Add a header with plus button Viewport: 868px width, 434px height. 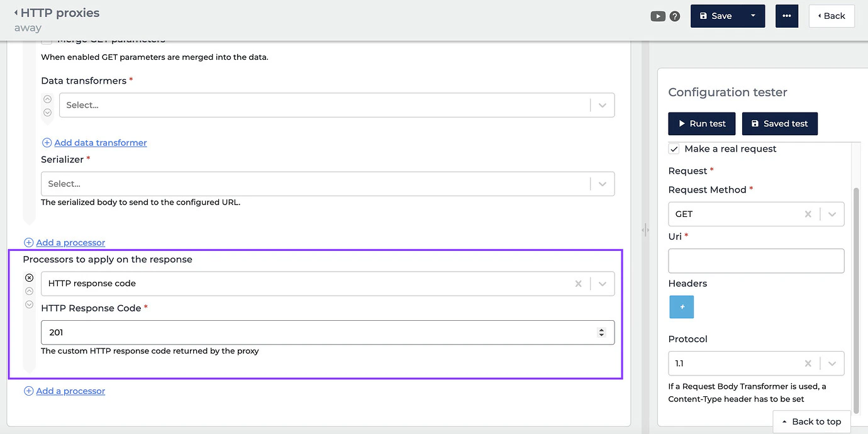681,307
